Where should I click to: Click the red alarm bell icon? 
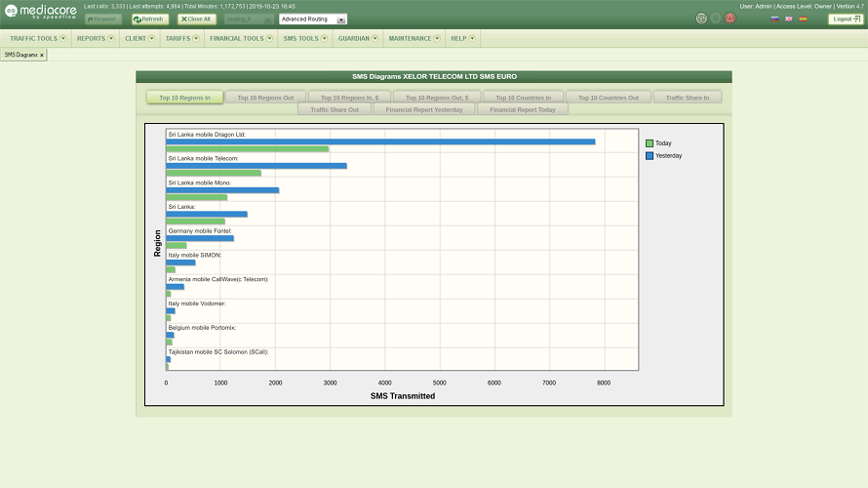730,19
